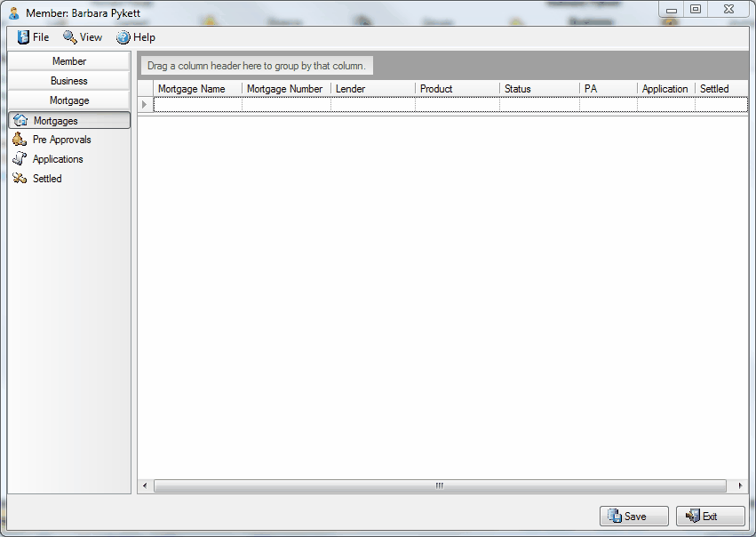Minimize the Member window

(x=671, y=10)
